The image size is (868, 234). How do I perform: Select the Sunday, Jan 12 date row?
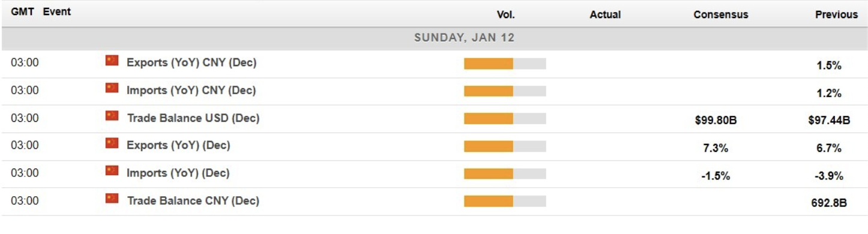click(x=434, y=38)
